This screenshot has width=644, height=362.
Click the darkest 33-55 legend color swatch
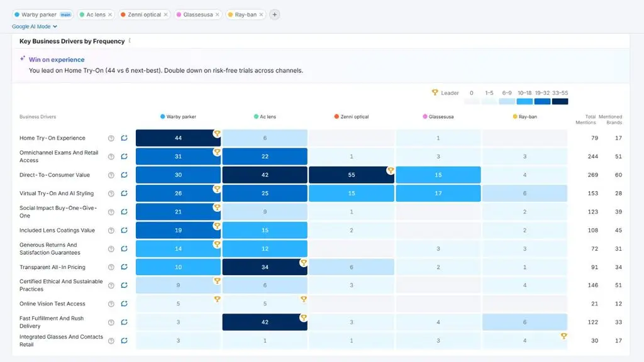point(560,101)
